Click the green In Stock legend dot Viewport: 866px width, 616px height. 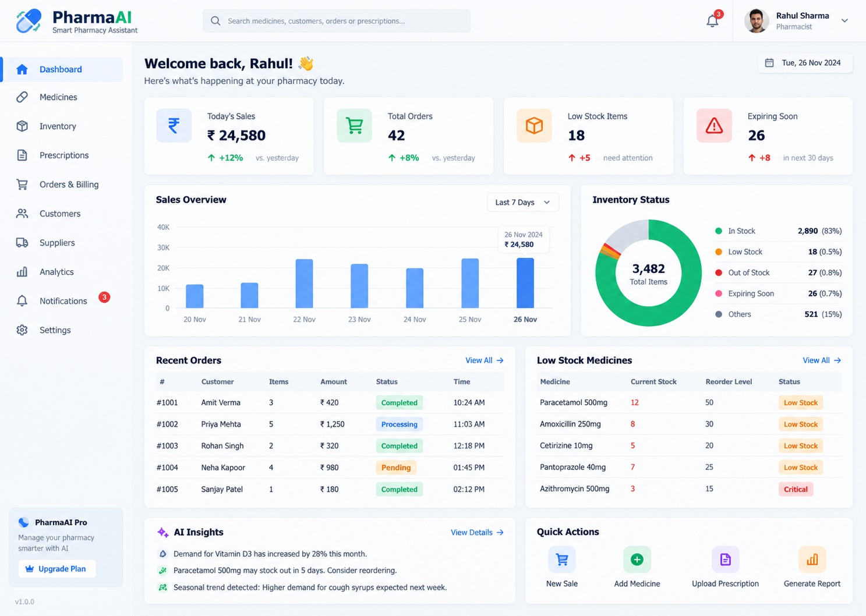click(719, 231)
